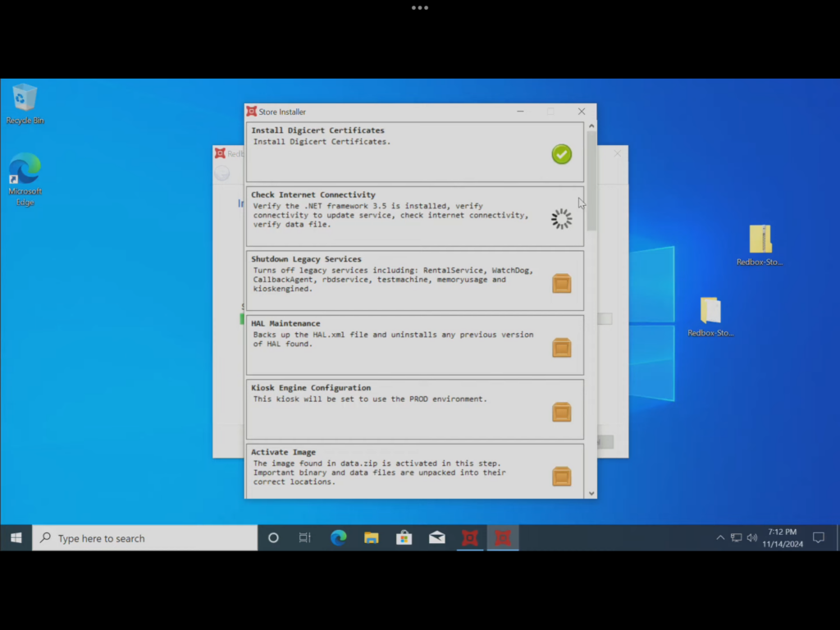
Task: Click the green checkmark for Install Digicert Certificates
Action: click(561, 154)
